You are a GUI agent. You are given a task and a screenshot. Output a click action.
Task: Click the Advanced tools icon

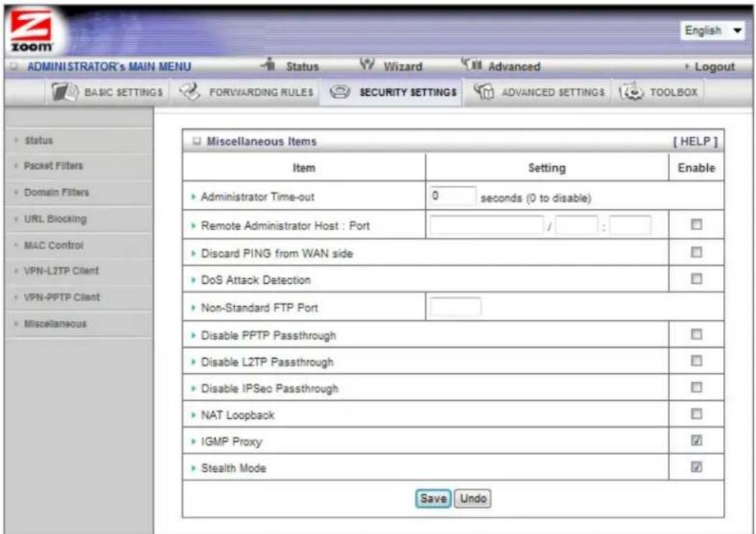click(473, 65)
